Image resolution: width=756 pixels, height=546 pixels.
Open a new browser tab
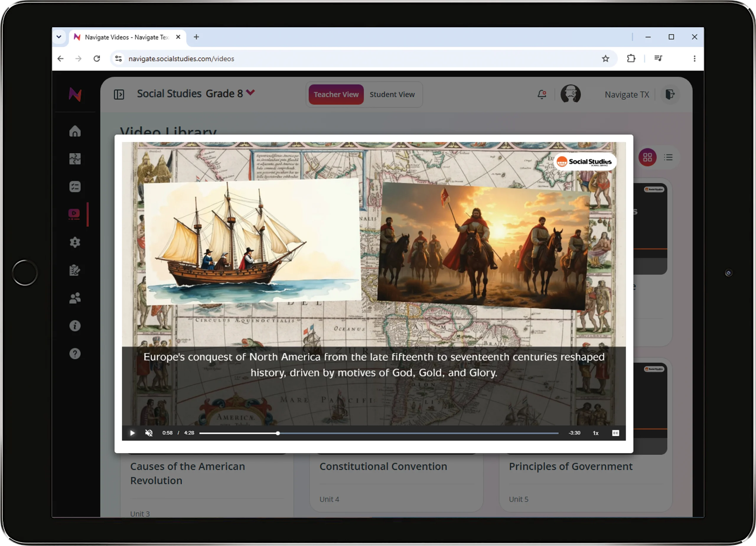[x=196, y=37]
